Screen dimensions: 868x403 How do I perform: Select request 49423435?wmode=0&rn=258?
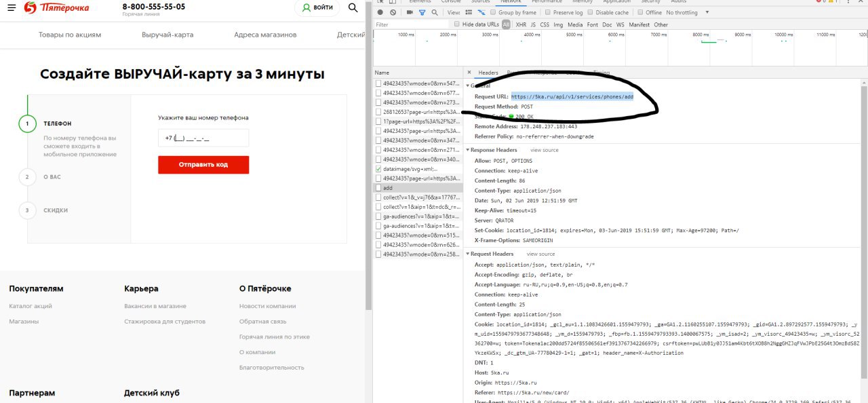tap(418, 254)
